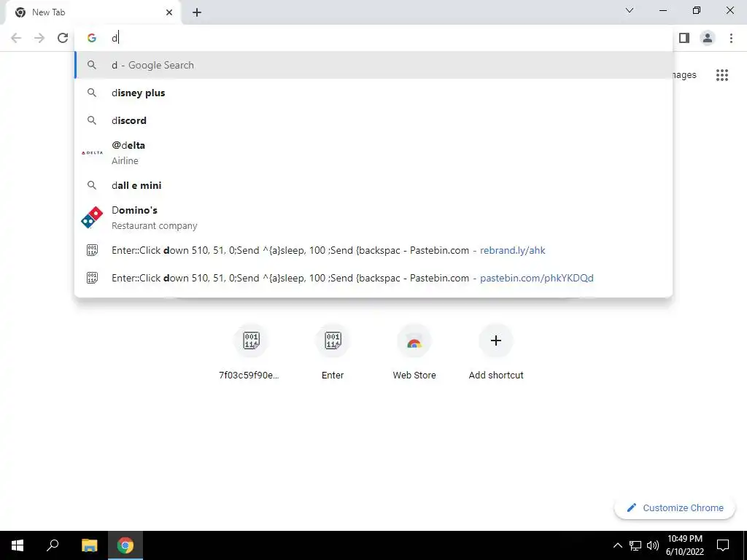Click the Customize Chrome button

pyautogui.click(x=675, y=507)
